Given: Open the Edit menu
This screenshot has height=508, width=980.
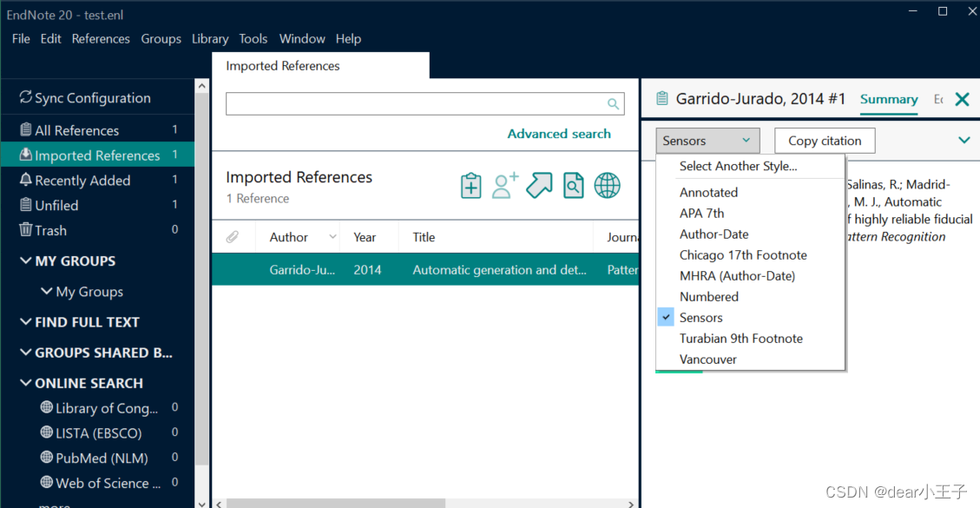Looking at the screenshot, I should [x=50, y=39].
